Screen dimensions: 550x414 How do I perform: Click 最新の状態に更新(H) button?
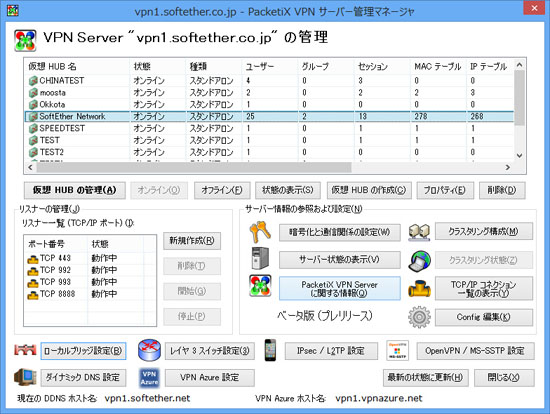pos(425,378)
